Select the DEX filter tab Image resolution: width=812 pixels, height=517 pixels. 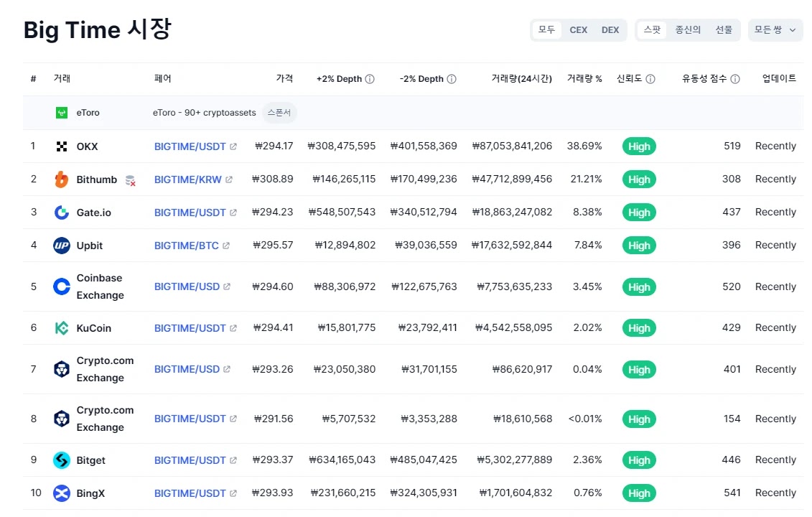coord(610,30)
